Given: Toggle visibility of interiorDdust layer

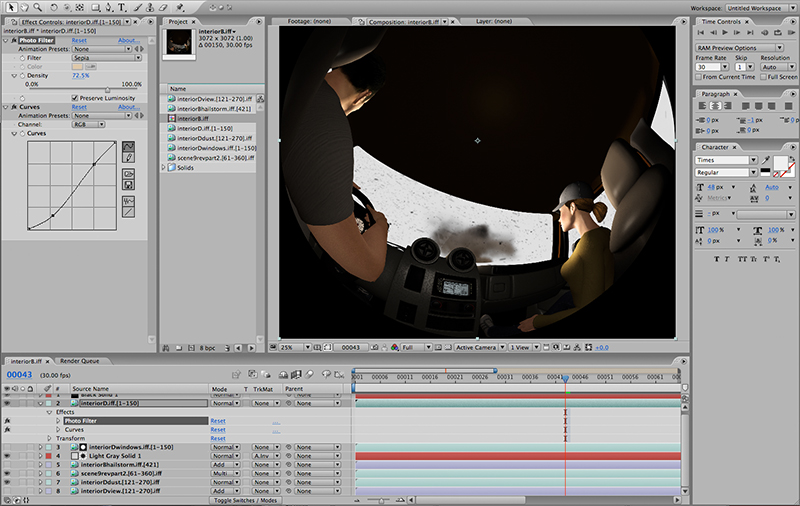Looking at the screenshot, I should [x=7, y=482].
